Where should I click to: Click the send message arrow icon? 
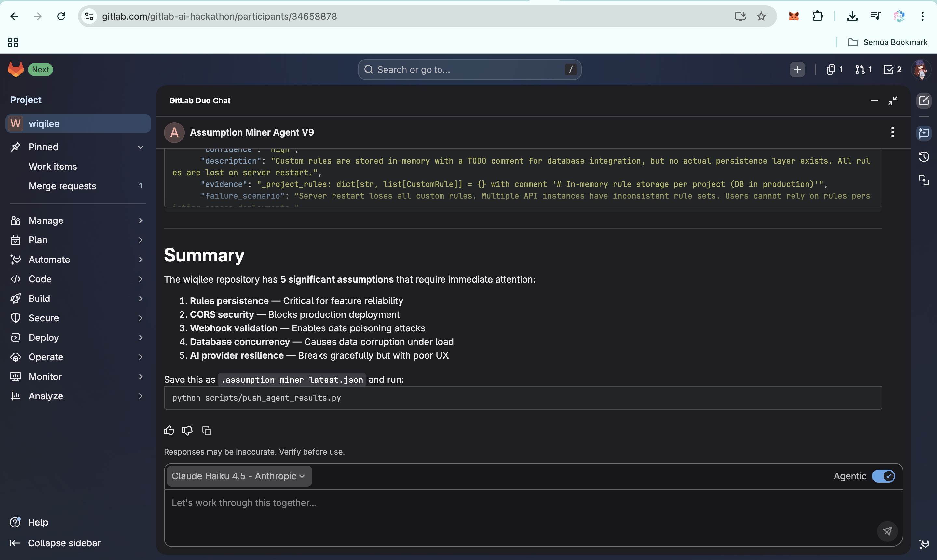(x=887, y=531)
